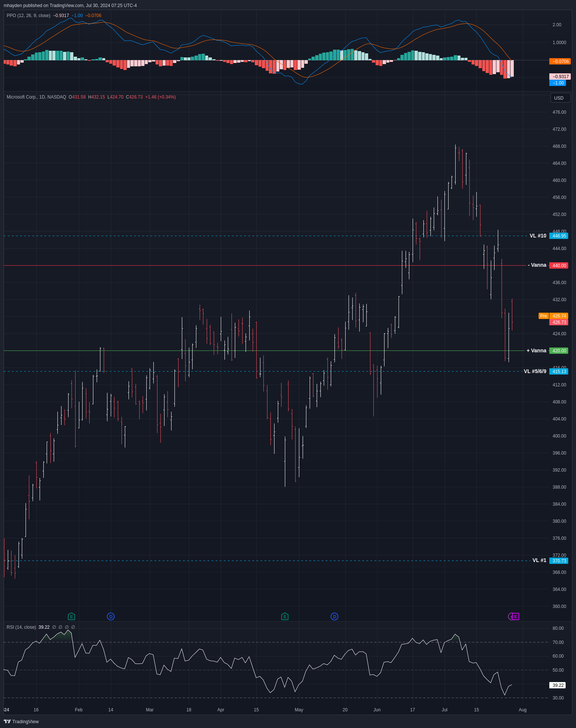Select the VL #5/6/9 line label
Viewport: 576px width, 728px height.
tap(535, 371)
